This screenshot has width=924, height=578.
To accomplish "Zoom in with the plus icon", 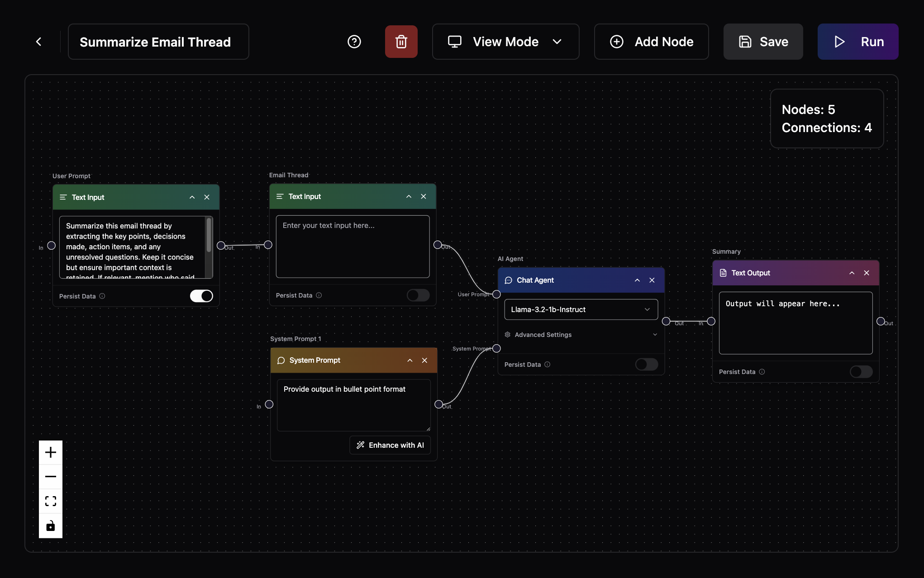I will pos(50,451).
